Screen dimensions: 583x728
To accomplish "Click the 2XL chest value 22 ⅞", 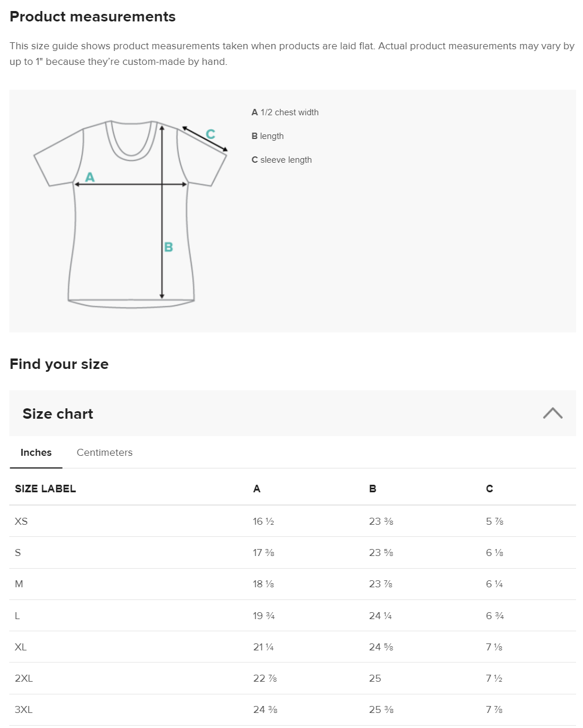I will coord(265,678).
